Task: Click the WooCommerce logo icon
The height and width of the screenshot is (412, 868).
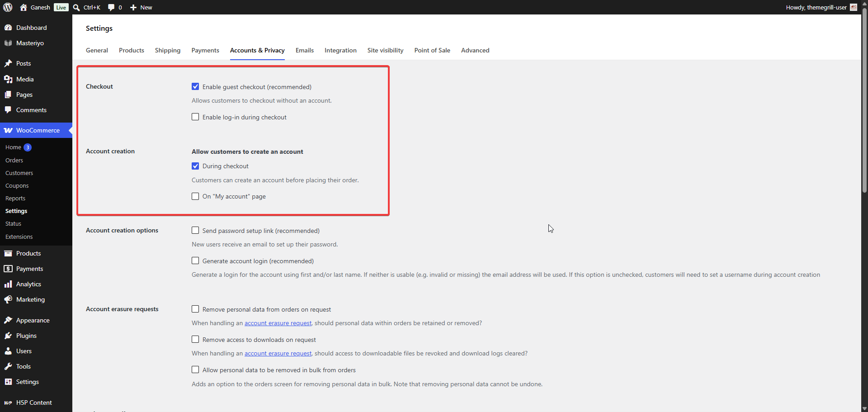Action: point(8,130)
